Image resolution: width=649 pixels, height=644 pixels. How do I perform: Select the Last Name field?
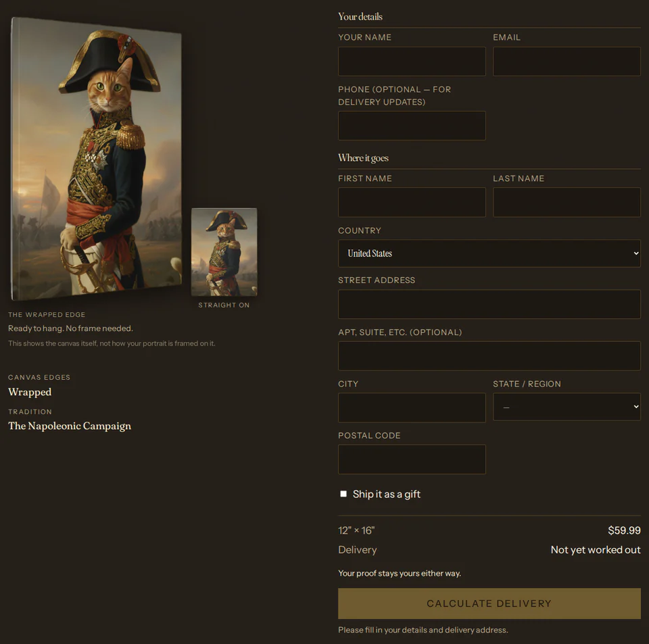(567, 202)
